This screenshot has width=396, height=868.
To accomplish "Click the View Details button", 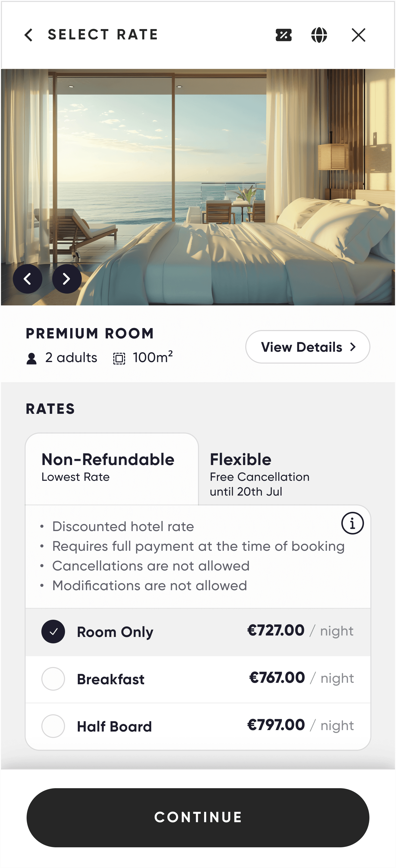I will click(307, 347).
